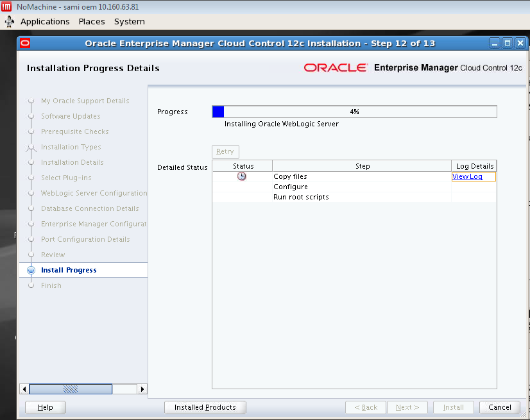
Task: Select My Oracle Support Details step
Action: (85, 101)
